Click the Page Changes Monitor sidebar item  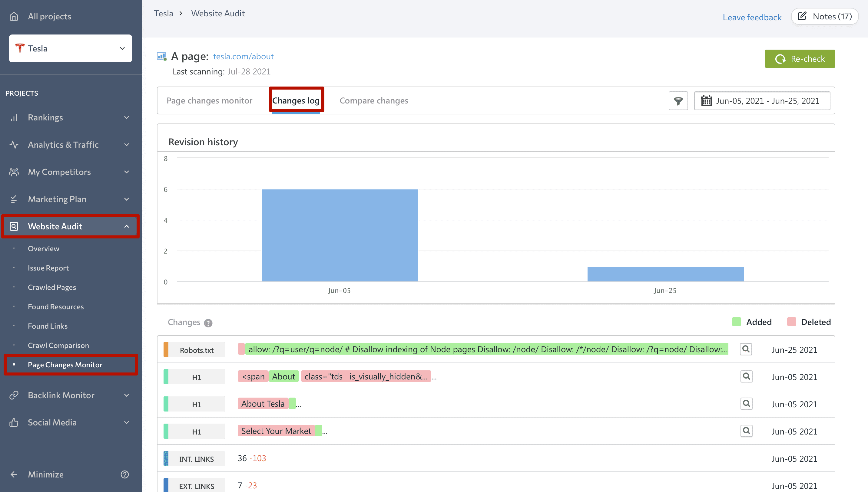[65, 365]
